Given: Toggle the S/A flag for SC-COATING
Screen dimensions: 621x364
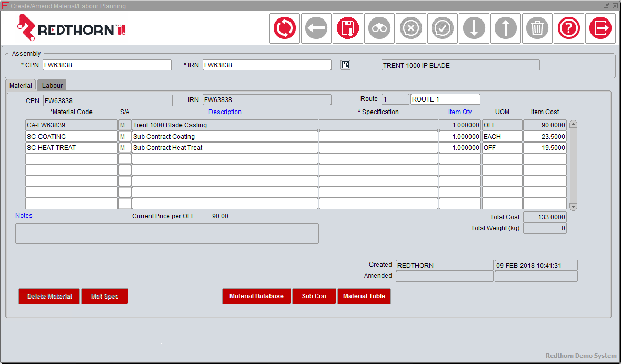Looking at the screenshot, I should pyautogui.click(x=125, y=136).
